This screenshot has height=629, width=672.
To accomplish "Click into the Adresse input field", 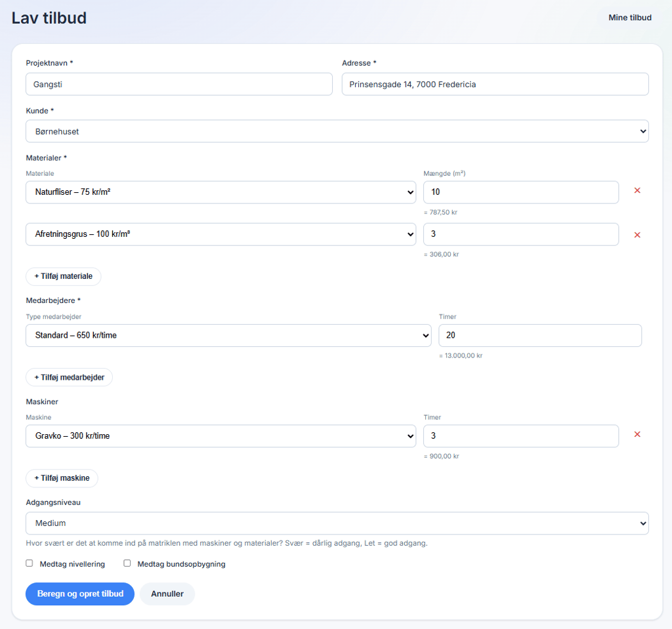I will click(495, 84).
